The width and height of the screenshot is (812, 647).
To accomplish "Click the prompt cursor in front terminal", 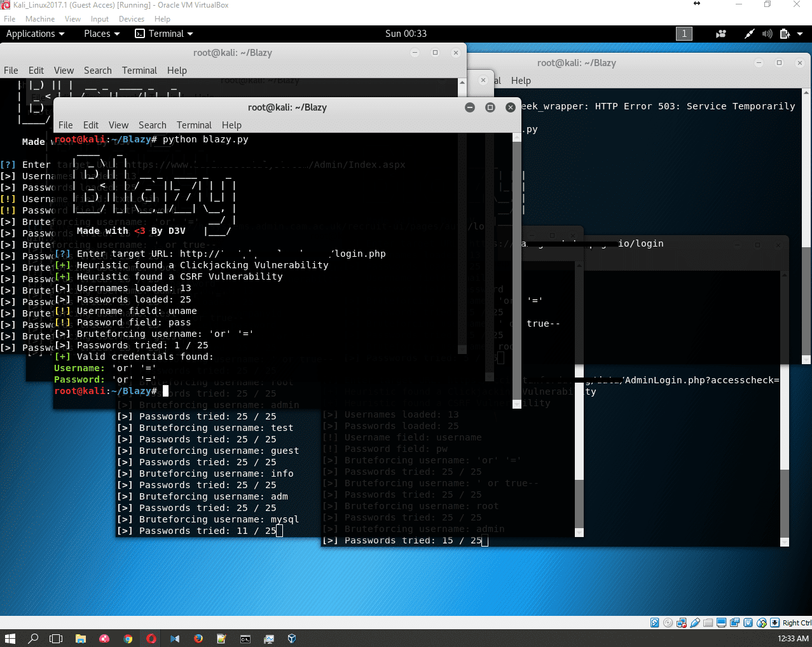I will pyautogui.click(x=165, y=391).
